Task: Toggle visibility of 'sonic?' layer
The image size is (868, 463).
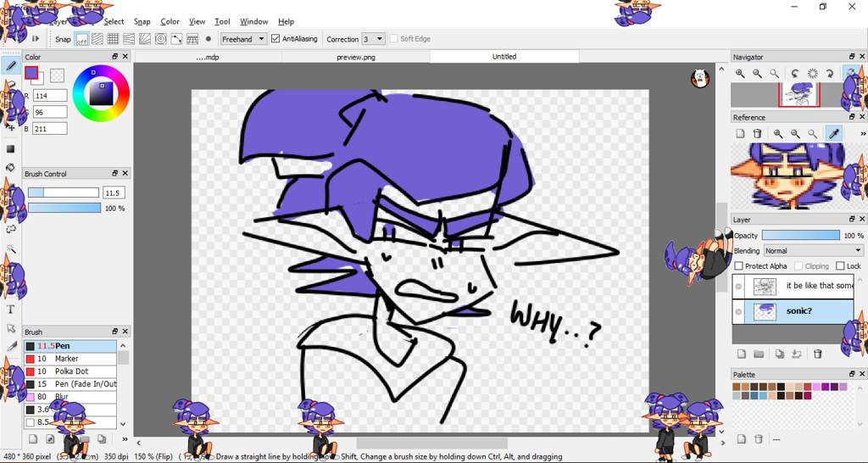Action: [x=738, y=312]
